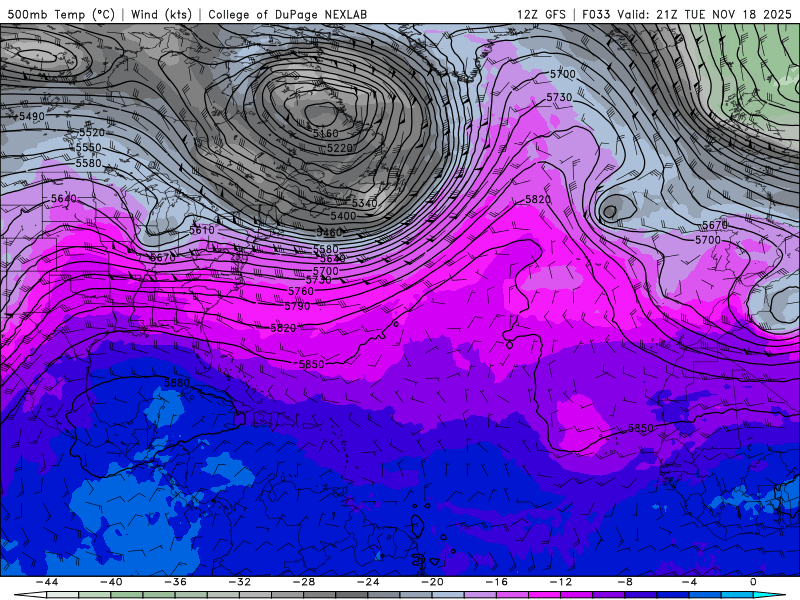Click the 5460 contour label

[329, 233]
